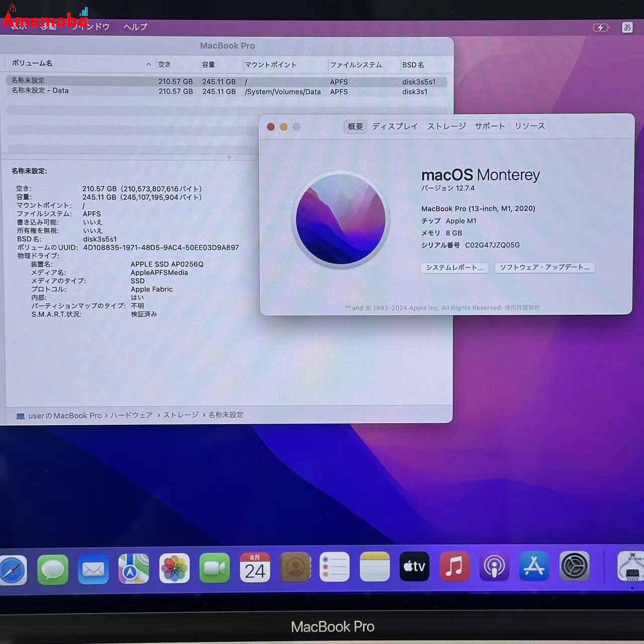
Task: Switch to the サポート tab
Action: click(x=490, y=126)
